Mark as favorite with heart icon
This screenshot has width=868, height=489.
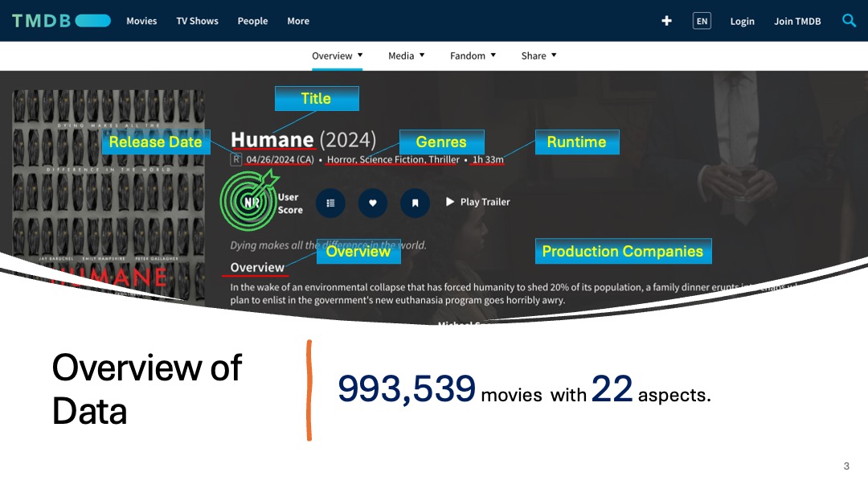pyautogui.click(x=372, y=203)
